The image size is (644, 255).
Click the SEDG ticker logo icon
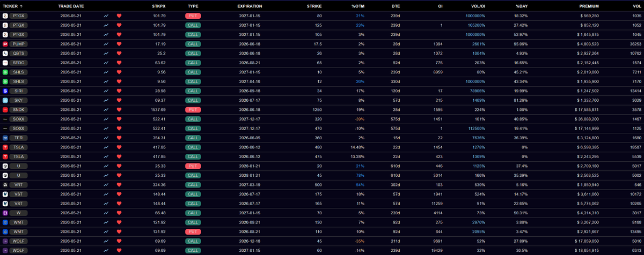pos(5,63)
